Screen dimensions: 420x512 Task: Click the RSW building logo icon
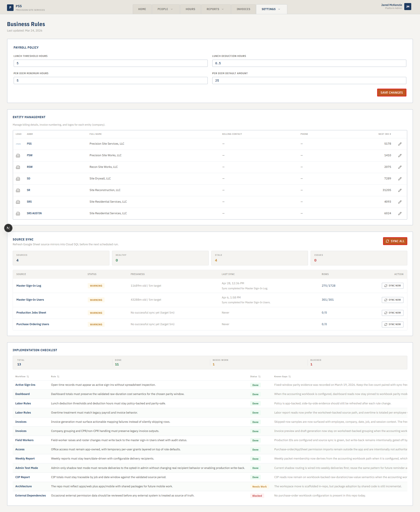(18, 167)
